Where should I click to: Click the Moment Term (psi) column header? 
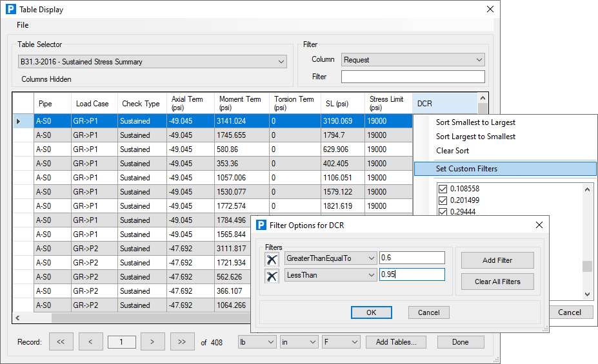(x=242, y=103)
